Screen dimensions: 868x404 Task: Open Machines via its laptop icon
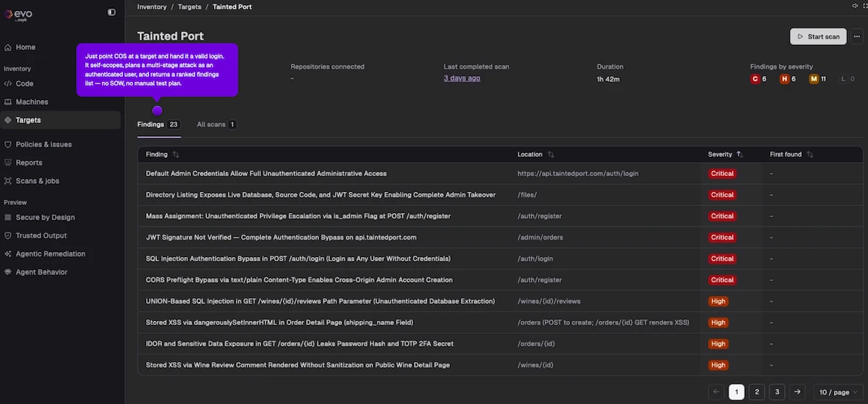coord(8,102)
